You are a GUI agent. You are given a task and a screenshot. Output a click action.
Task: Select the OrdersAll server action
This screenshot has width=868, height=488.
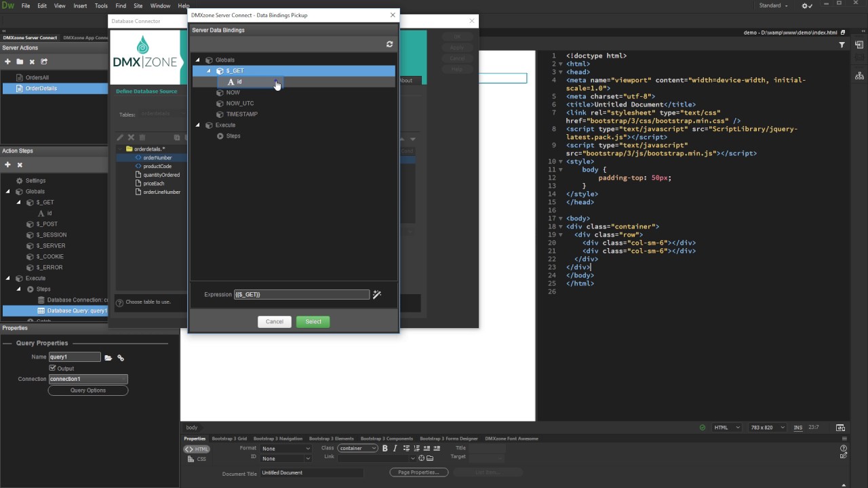click(37, 78)
